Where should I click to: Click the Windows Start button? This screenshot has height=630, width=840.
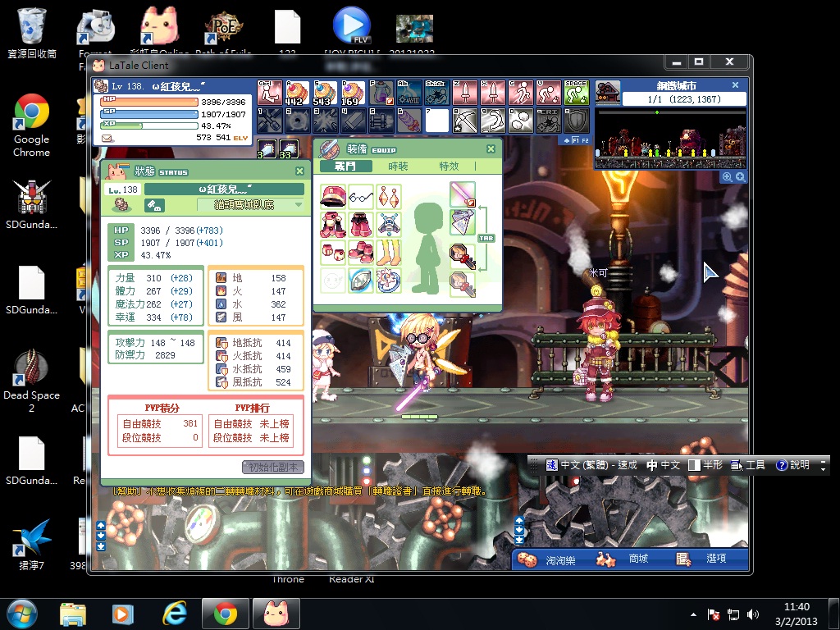coord(22,614)
